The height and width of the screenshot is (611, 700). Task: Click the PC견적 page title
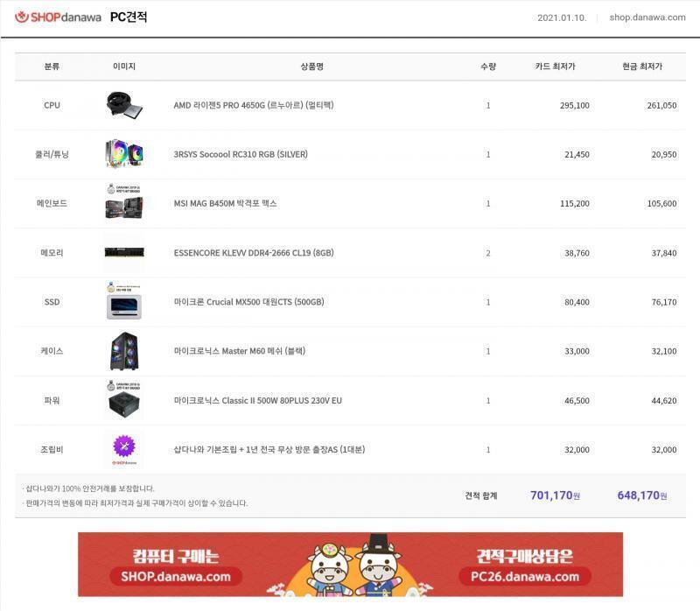pos(129,17)
